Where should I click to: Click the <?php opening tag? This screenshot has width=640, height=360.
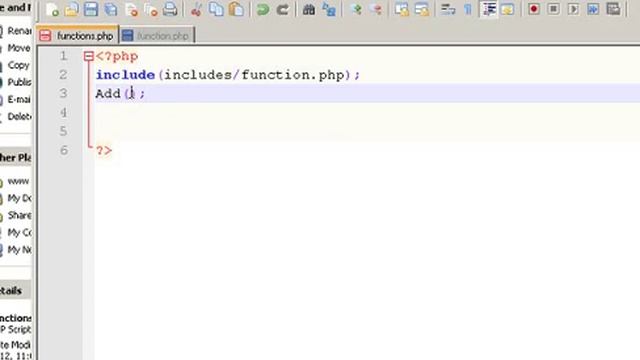[x=117, y=56]
